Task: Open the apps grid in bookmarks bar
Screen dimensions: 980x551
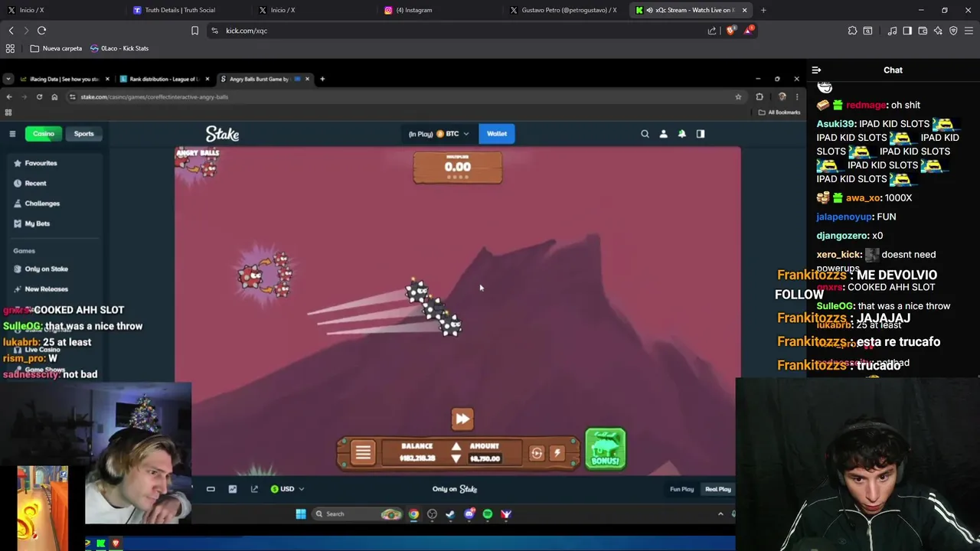Action: tap(10, 48)
